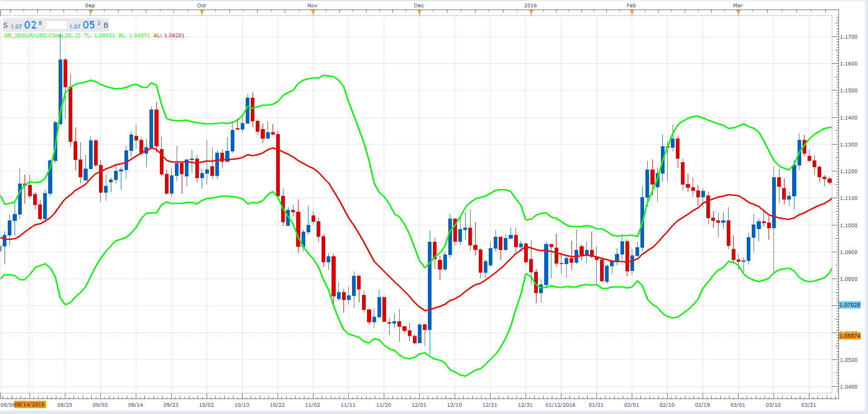Click the 2016 year marker triangle

coord(531,12)
